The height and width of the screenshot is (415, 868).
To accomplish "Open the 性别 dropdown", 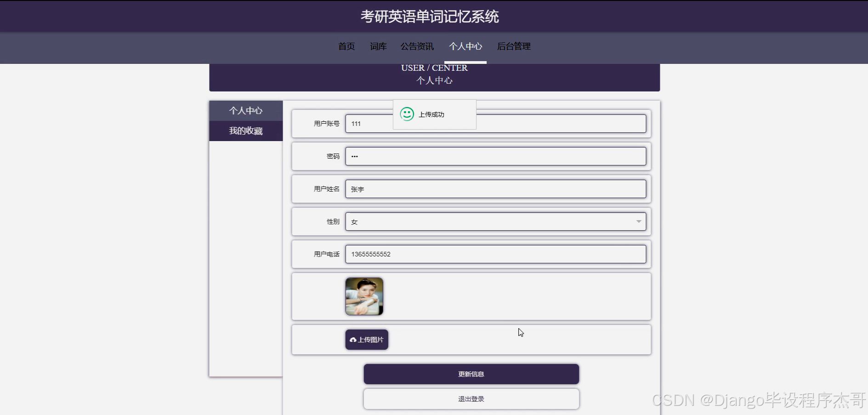I will [x=496, y=222].
